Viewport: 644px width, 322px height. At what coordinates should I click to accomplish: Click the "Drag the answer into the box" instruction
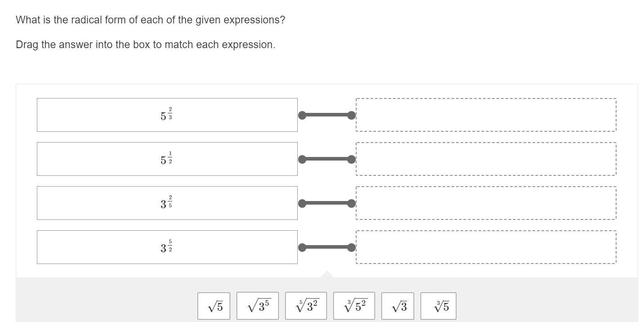[145, 45]
